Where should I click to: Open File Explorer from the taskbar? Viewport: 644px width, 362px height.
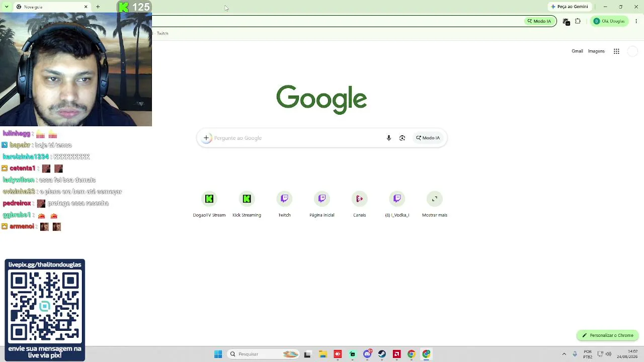coord(323,354)
